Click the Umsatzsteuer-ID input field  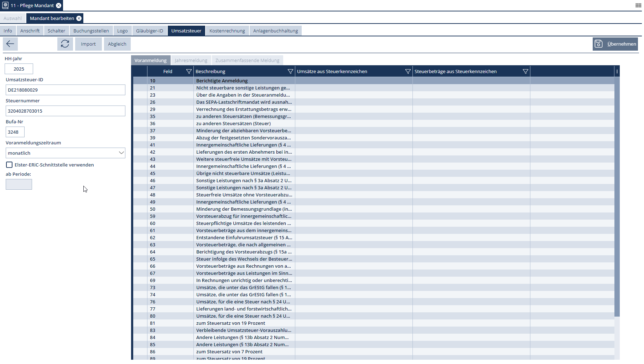pos(66,90)
